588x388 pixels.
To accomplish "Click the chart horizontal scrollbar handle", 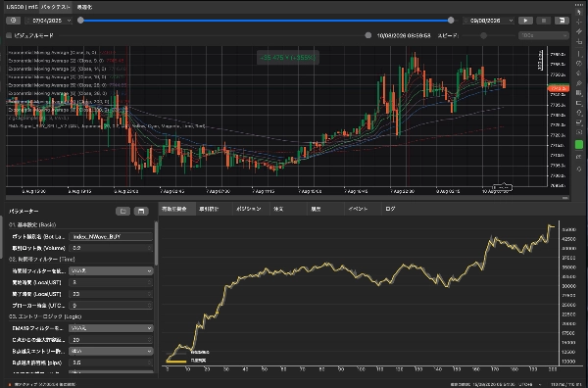I will [x=565, y=198].
